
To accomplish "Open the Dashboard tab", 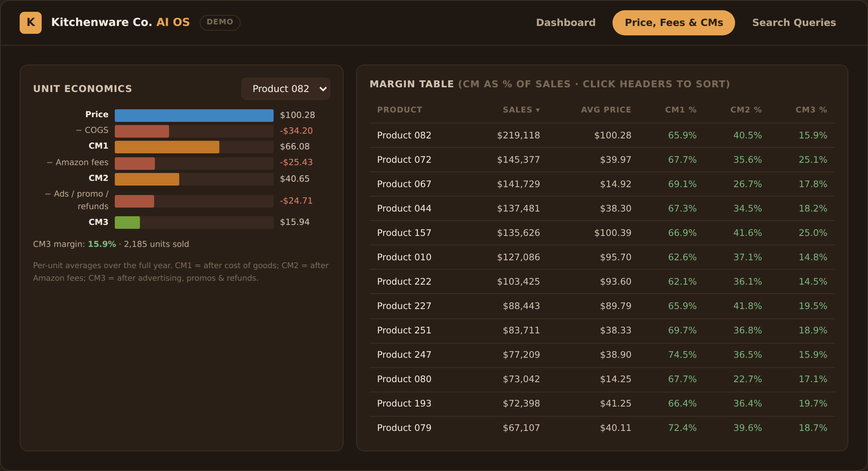I will tap(566, 22).
